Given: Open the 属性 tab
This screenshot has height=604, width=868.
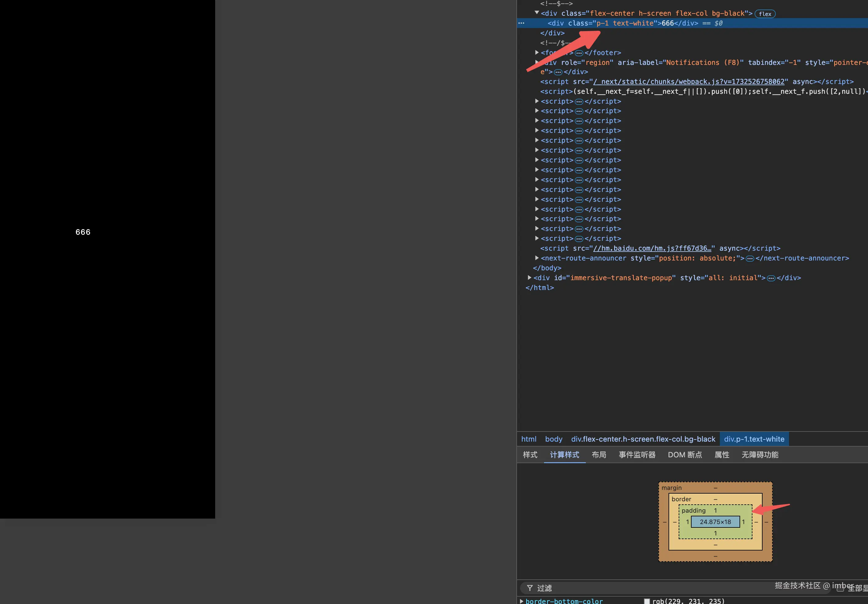Looking at the screenshot, I should point(722,455).
